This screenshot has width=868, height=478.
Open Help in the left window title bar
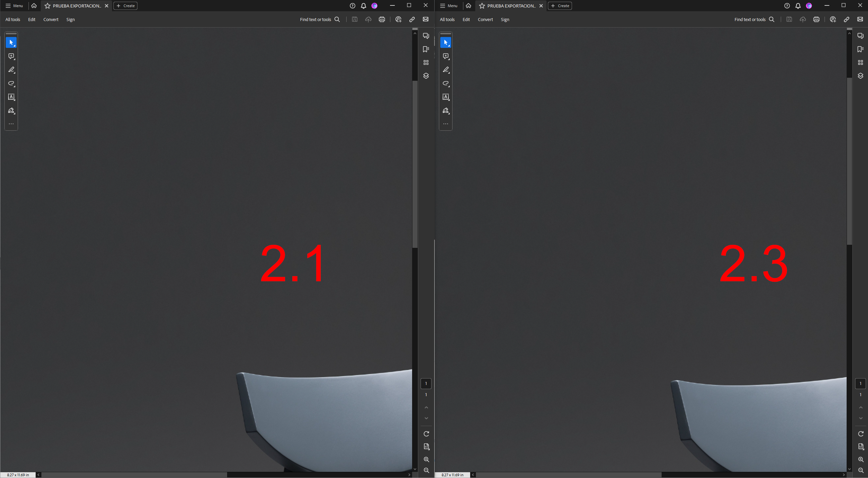tap(353, 6)
